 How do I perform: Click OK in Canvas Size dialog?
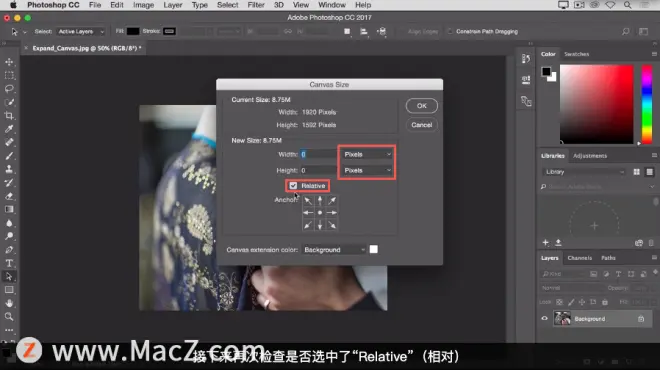click(421, 106)
